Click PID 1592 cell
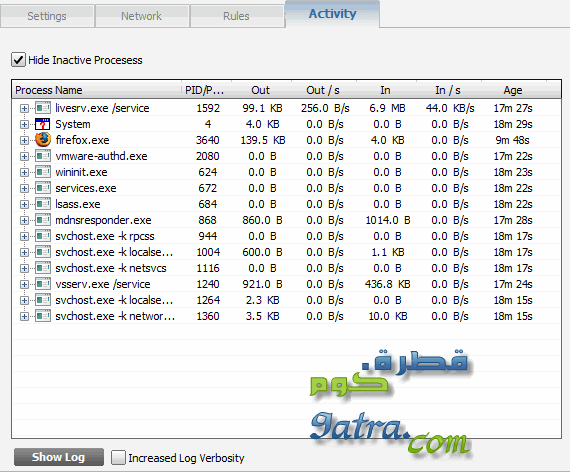Screen dimensions: 570x474 pyautogui.click(x=208, y=108)
